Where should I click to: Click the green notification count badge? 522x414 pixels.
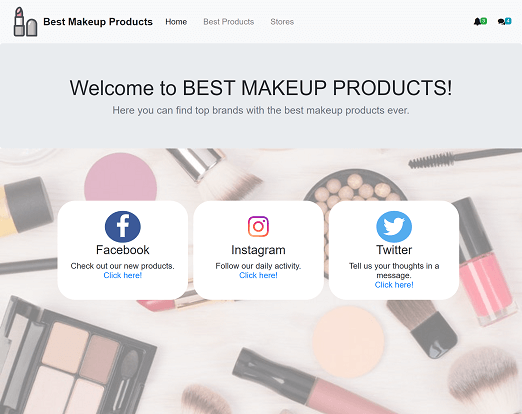(484, 21)
